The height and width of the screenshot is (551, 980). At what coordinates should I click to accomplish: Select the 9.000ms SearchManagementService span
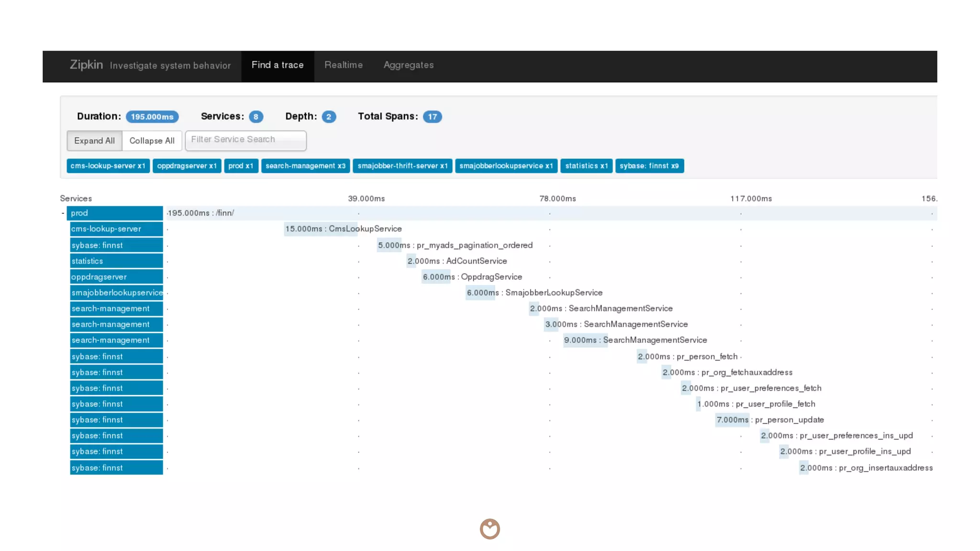pos(585,341)
